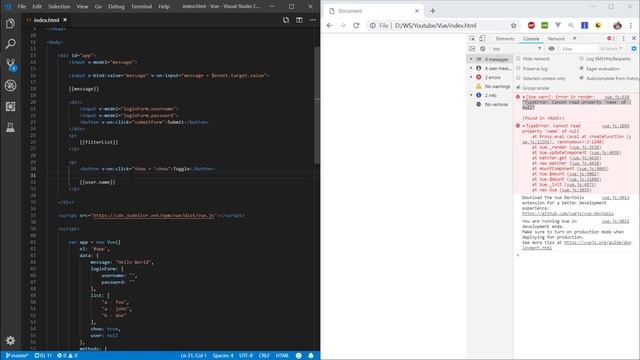Split the editor to the right
The width and height of the screenshot is (640, 360).
pos(299,20)
